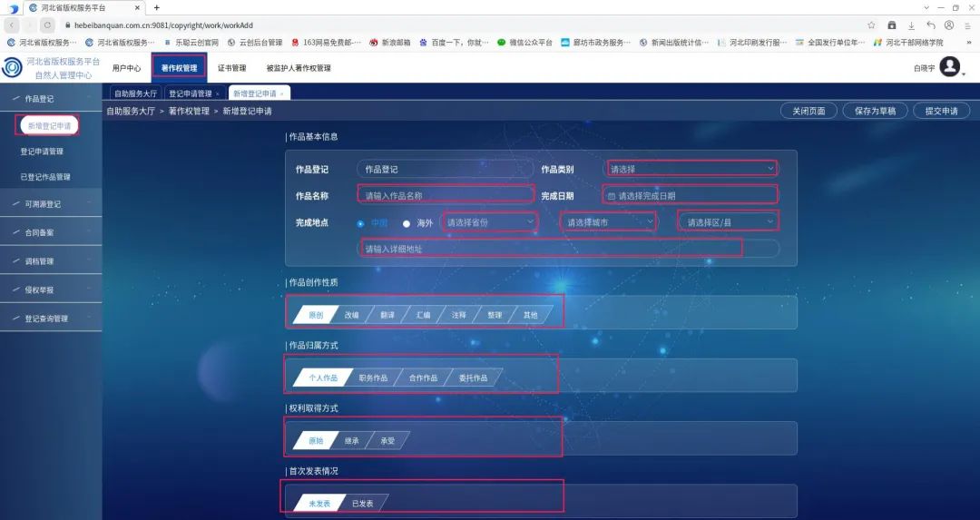Open the 请选择省份 province dropdown
The image size is (980, 520).
click(489, 221)
